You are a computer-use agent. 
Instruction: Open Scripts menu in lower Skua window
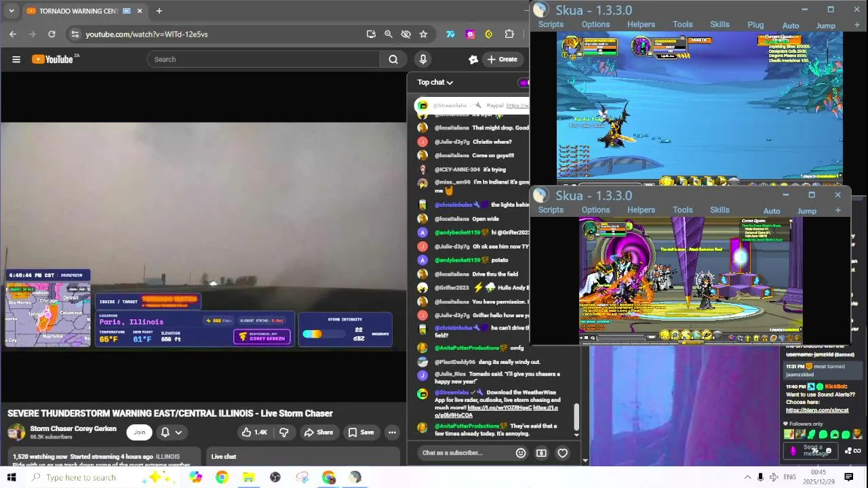(551, 210)
